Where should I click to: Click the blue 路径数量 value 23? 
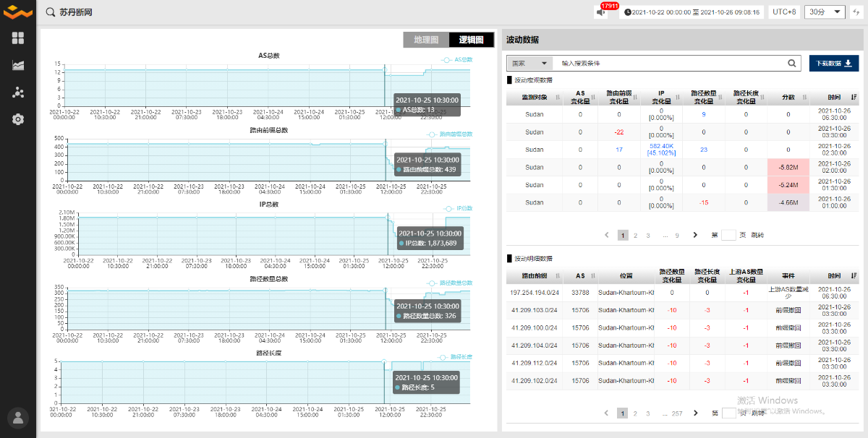pos(704,150)
